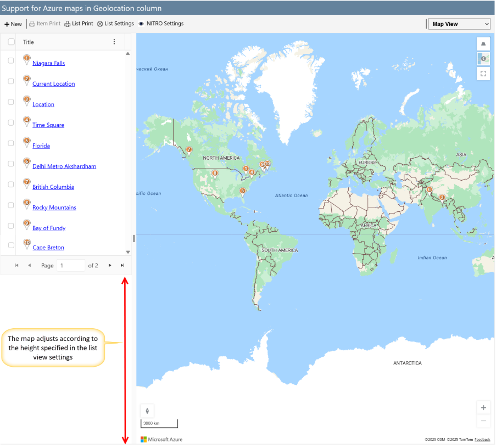This screenshot has height=448, width=496.
Task: Check the Niagara Falls row checkbox
Action: pyautogui.click(x=11, y=61)
